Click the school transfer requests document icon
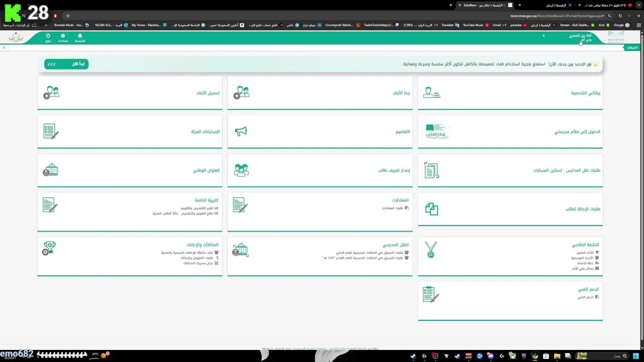The image size is (644, 362). (x=432, y=170)
